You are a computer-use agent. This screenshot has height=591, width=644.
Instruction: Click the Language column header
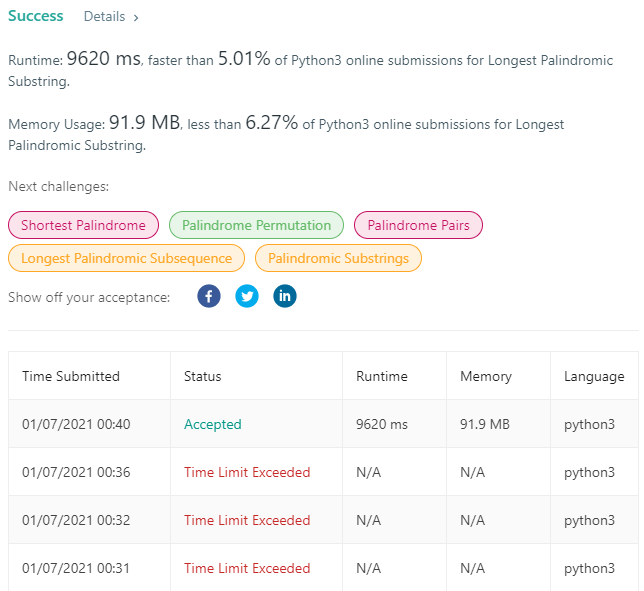594,376
